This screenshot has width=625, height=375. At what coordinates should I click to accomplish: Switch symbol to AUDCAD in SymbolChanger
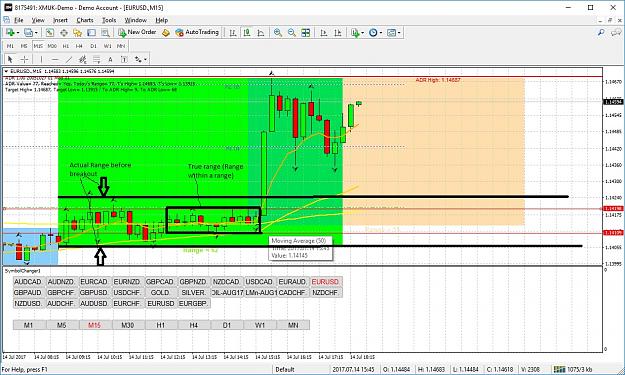pos(28,282)
